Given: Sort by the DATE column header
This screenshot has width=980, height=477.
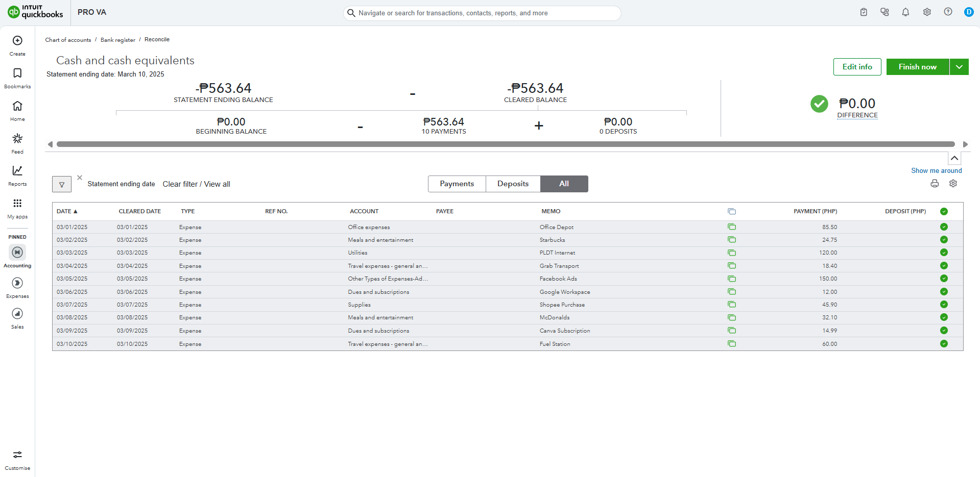Looking at the screenshot, I should click(x=67, y=211).
